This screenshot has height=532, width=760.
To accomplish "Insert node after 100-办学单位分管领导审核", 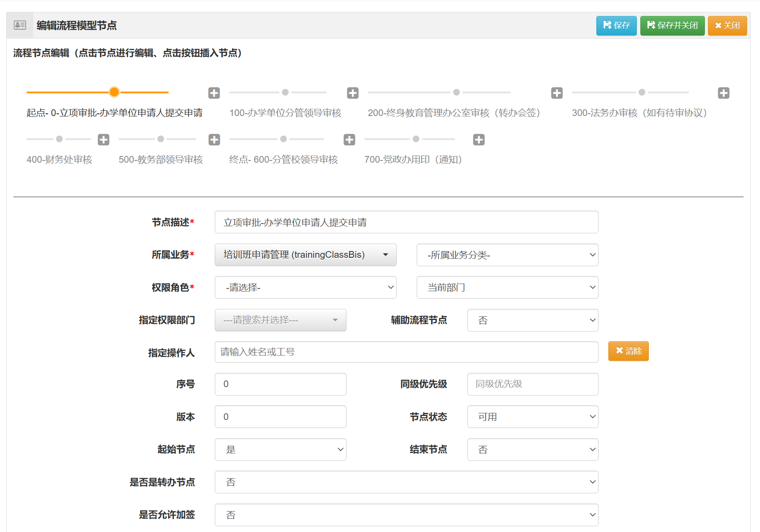I will [x=353, y=93].
